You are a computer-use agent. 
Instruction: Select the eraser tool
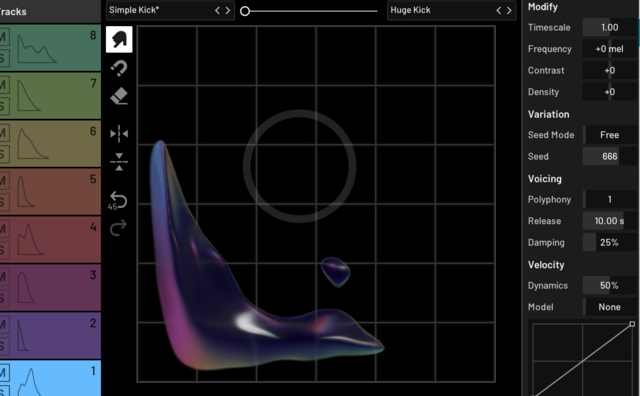tap(119, 96)
